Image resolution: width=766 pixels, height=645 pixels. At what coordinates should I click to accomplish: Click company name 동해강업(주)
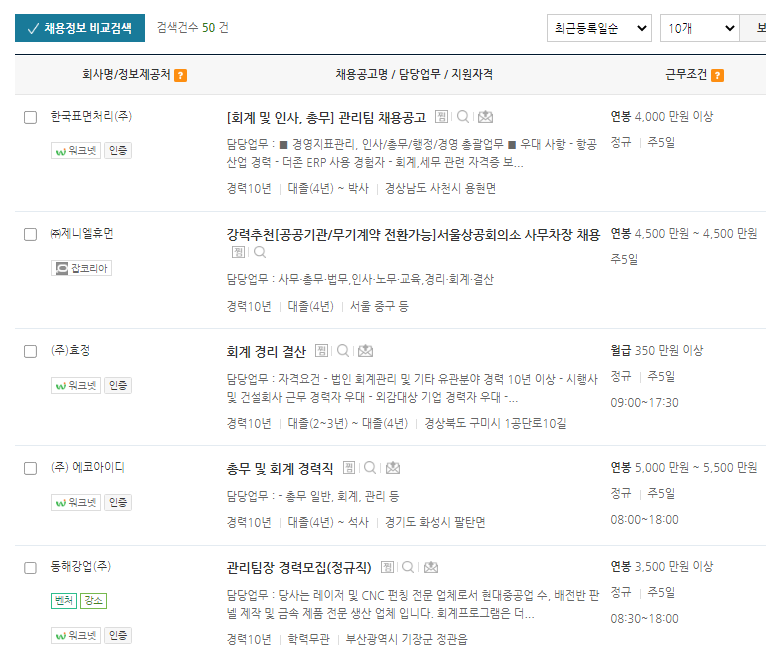(81, 566)
